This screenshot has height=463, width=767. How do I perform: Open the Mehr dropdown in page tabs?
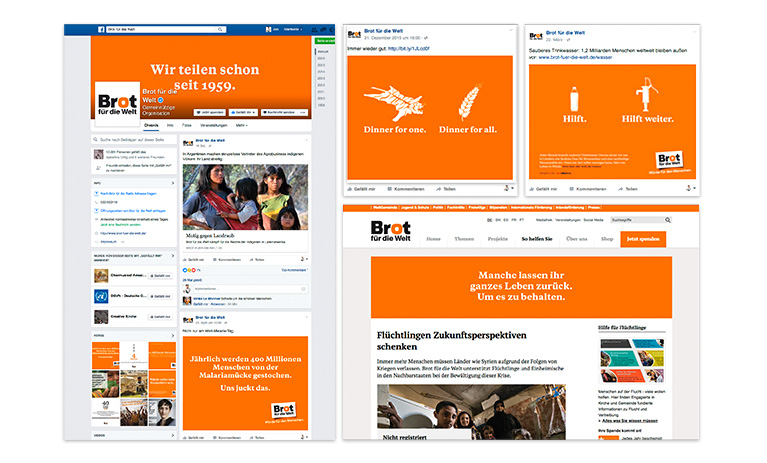coord(242,126)
